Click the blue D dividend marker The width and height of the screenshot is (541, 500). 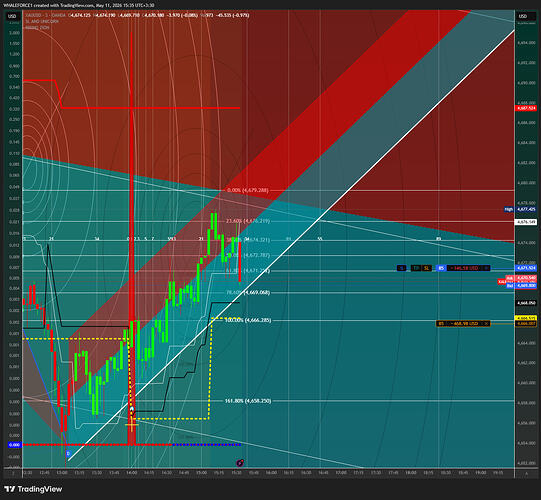coord(68,453)
